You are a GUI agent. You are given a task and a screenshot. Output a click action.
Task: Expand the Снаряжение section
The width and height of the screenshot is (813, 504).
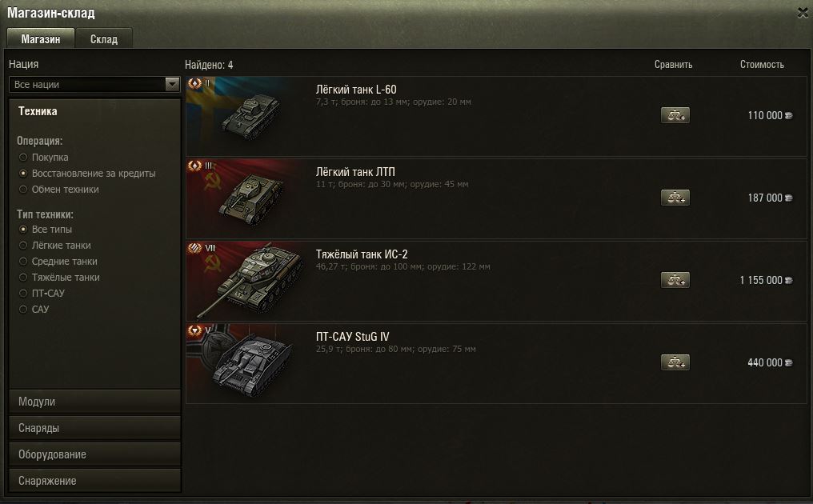(95, 481)
